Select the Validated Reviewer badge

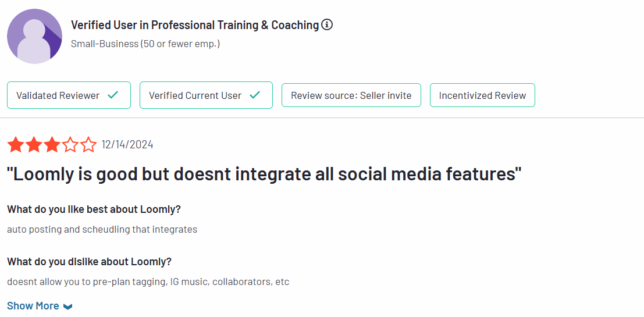coord(69,95)
